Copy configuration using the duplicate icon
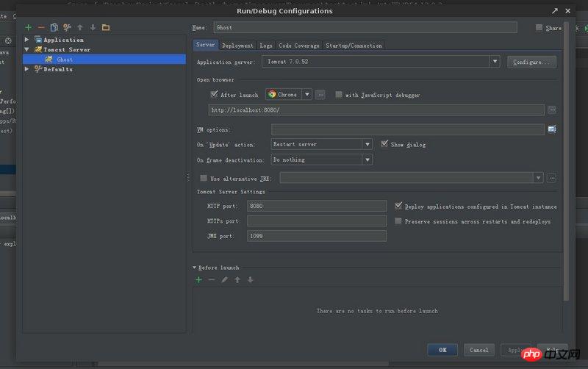 [x=54, y=27]
